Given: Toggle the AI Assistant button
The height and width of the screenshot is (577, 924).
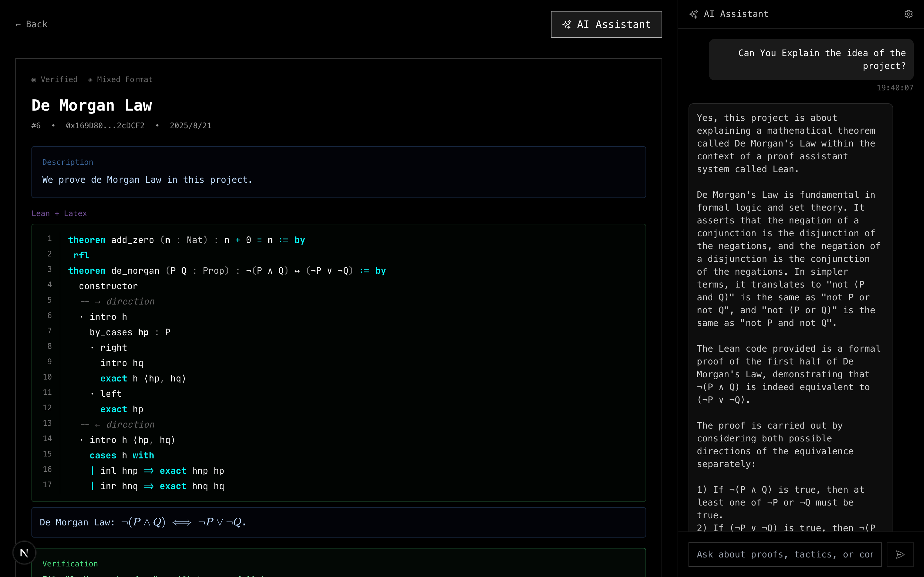Looking at the screenshot, I should pos(606,24).
